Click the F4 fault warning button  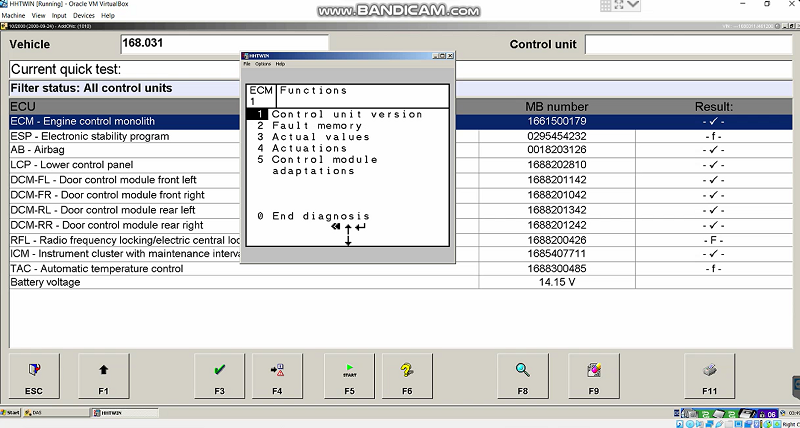[x=277, y=376]
